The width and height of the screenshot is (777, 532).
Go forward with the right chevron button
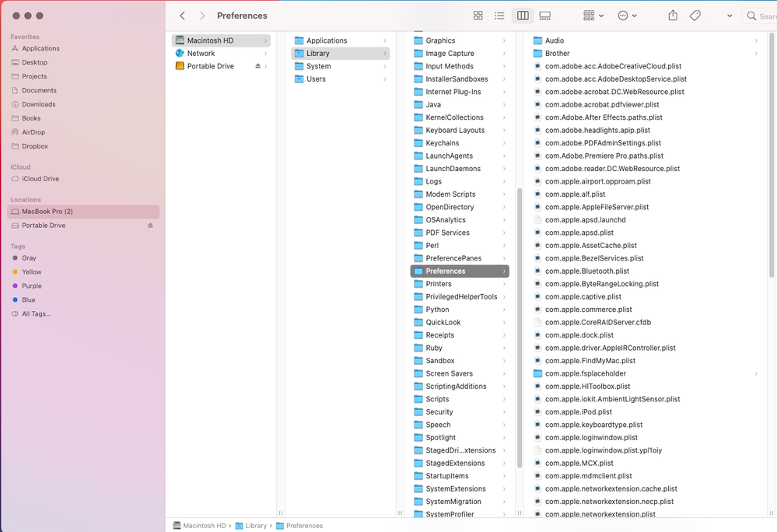201,16
